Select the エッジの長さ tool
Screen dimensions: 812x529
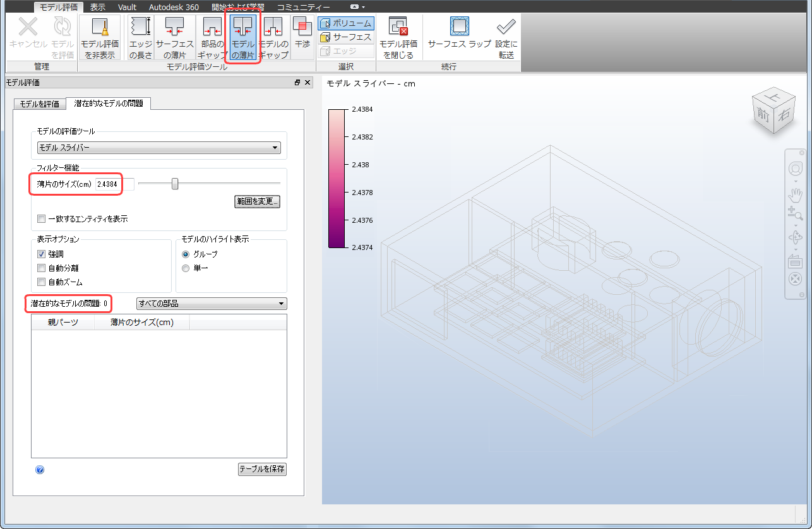pyautogui.click(x=140, y=38)
